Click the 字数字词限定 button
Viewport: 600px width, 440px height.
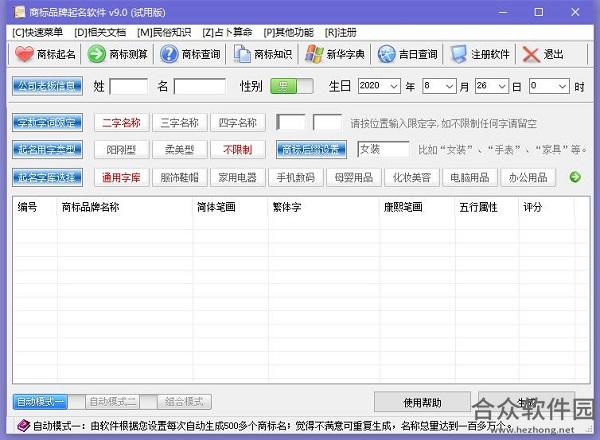[x=47, y=123]
